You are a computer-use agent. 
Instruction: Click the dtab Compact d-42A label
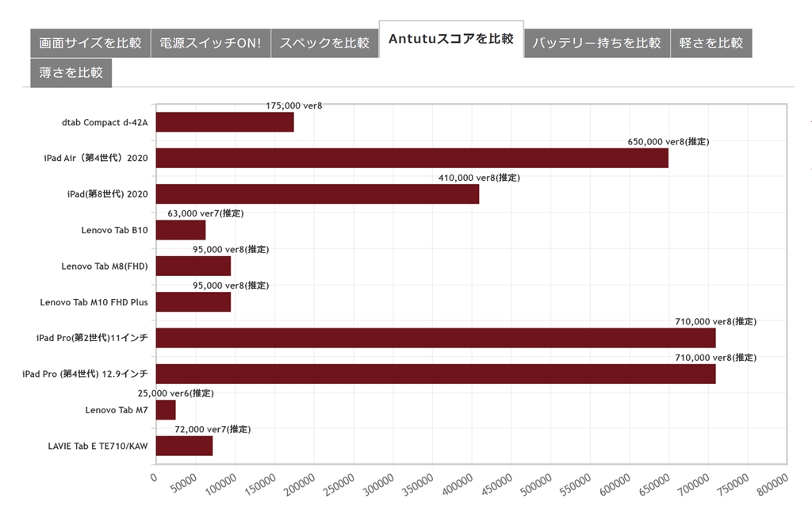tap(105, 122)
